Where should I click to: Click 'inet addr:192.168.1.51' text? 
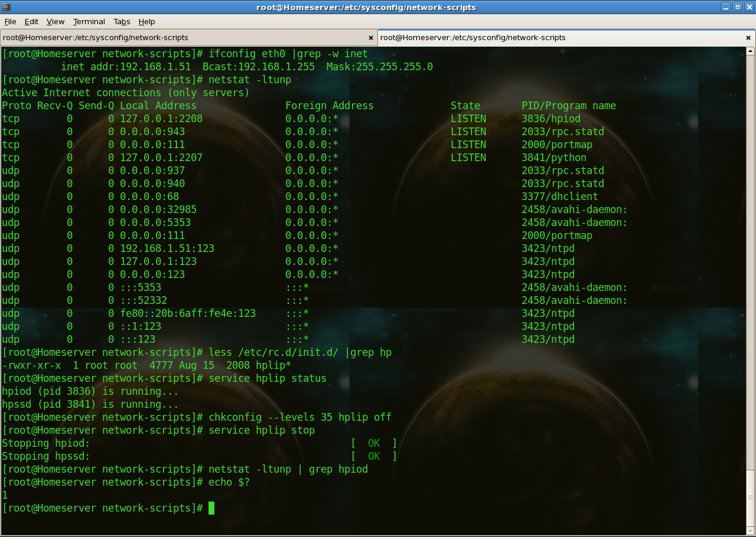[x=126, y=67]
